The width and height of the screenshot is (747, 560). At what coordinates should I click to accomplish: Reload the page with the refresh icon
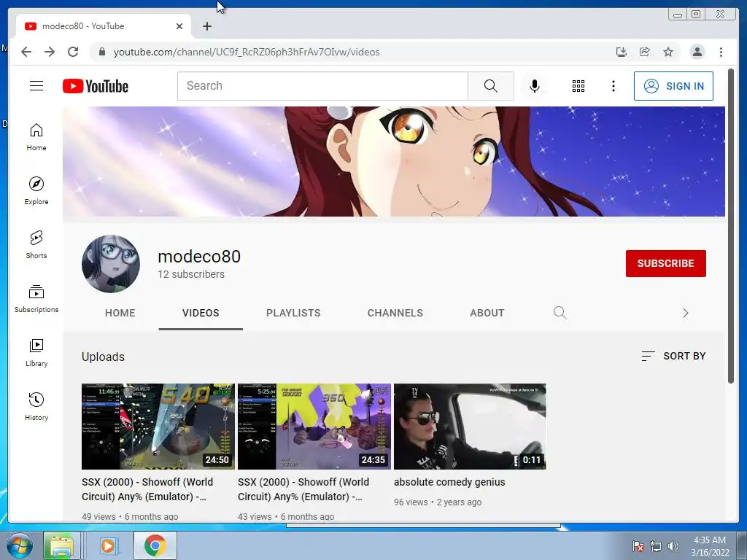pos(73,52)
